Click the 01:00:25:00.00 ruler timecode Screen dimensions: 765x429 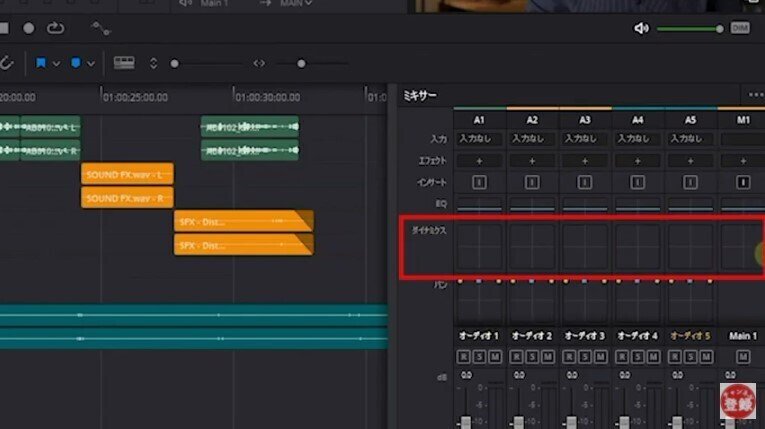(x=135, y=98)
